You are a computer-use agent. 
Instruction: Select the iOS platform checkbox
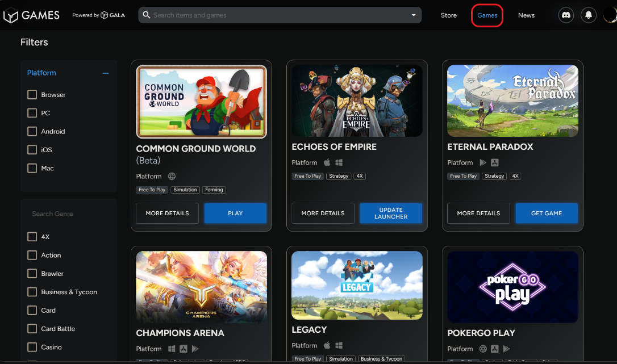pyautogui.click(x=32, y=149)
